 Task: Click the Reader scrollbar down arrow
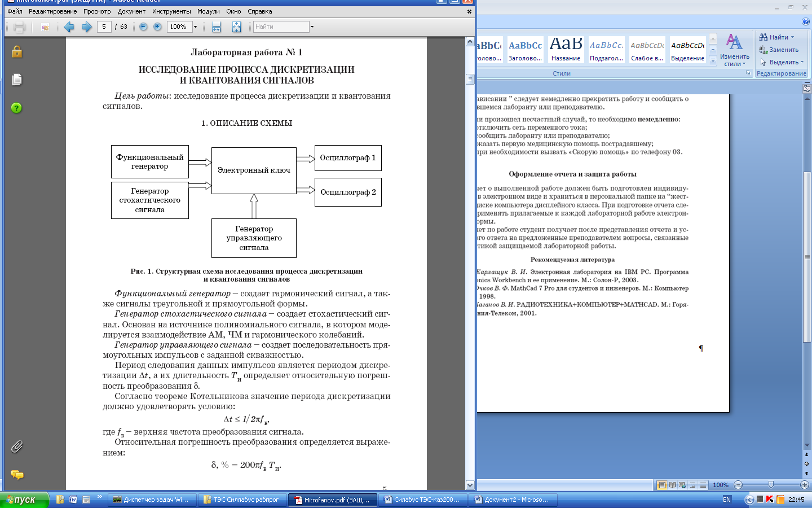click(x=470, y=485)
